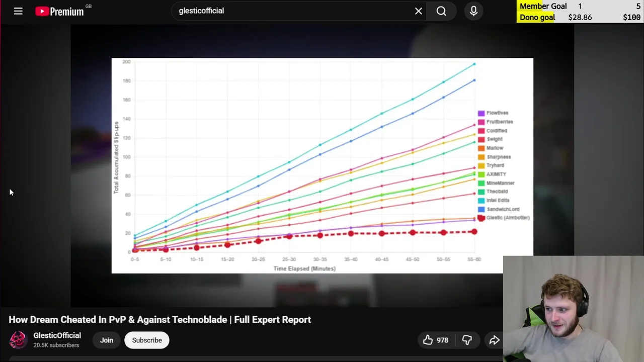The height and width of the screenshot is (362, 644).
Task: Click the Dono goal overlay label
Action: click(x=537, y=17)
